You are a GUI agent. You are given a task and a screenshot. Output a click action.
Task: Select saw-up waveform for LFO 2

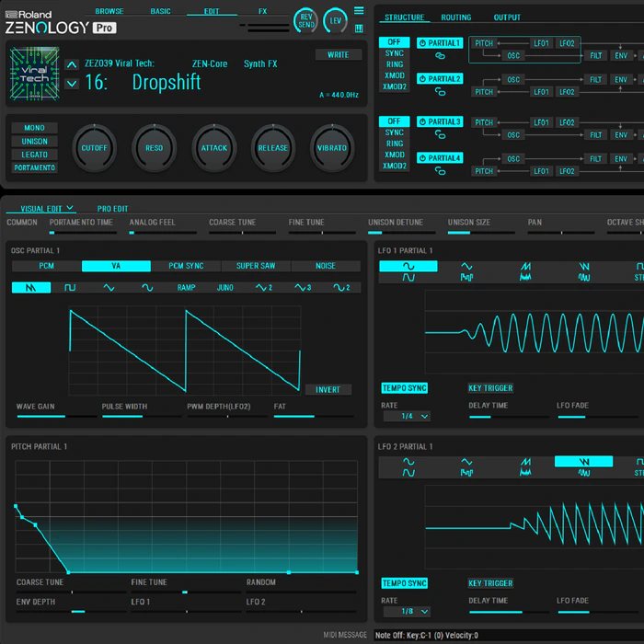[525, 462]
